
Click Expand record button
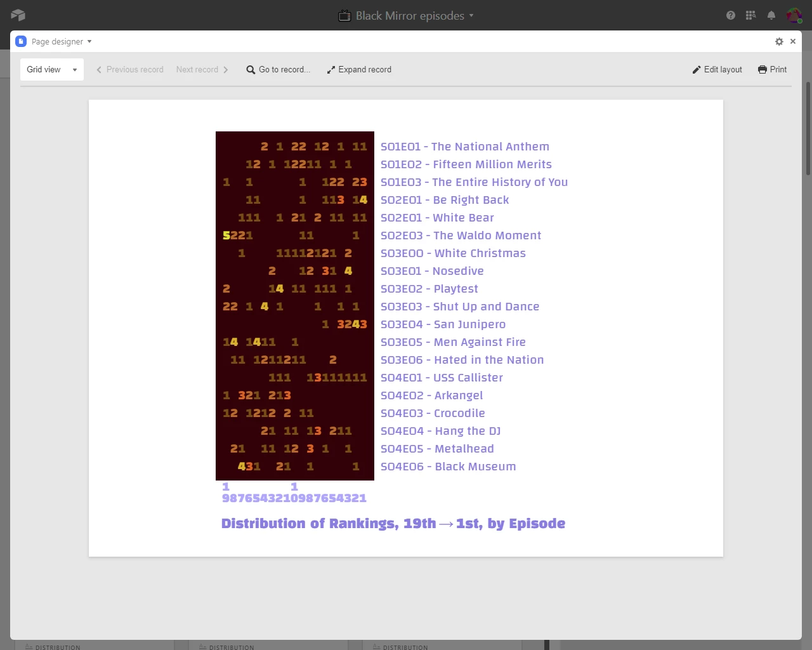pos(359,70)
